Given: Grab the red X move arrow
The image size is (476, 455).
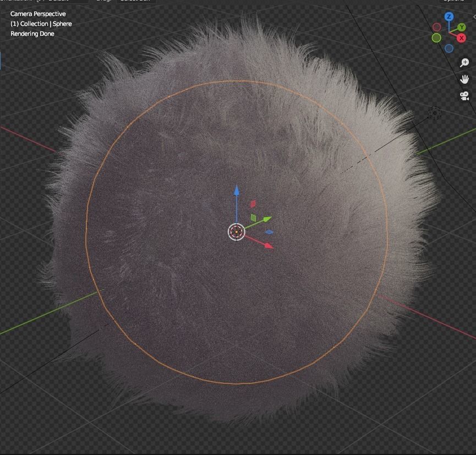Looking at the screenshot, I should click(269, 246).
